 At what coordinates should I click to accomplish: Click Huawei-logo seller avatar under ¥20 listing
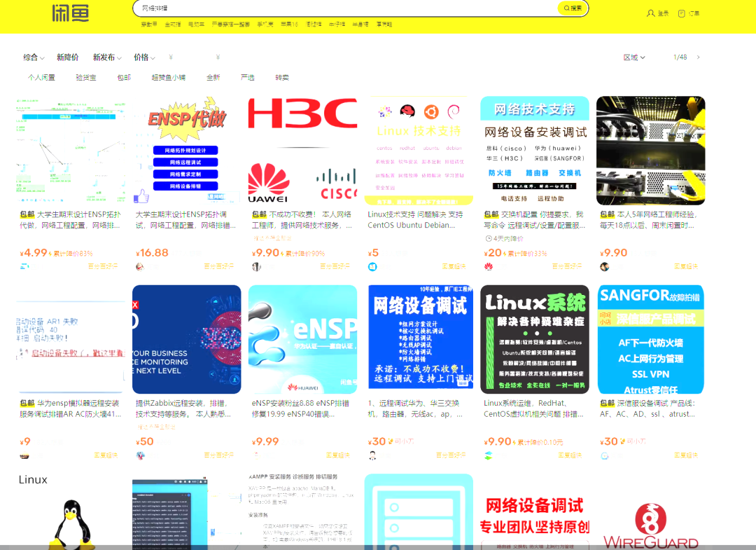[x=489, y=266]
